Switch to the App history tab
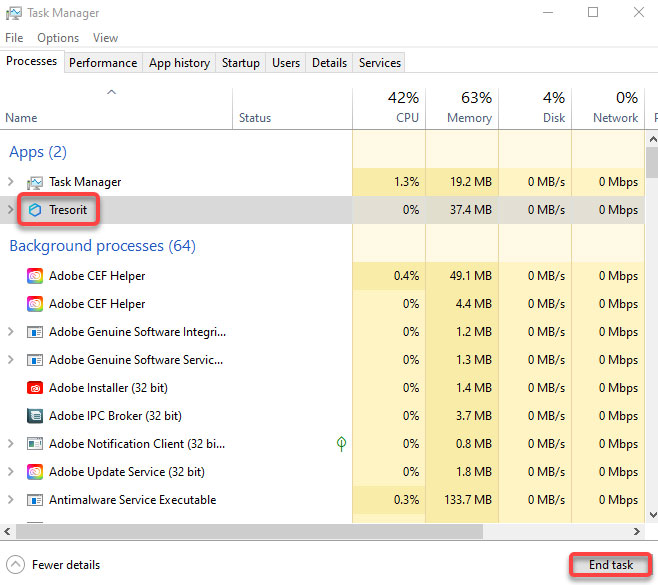658x585 pixels. point(179,63)
